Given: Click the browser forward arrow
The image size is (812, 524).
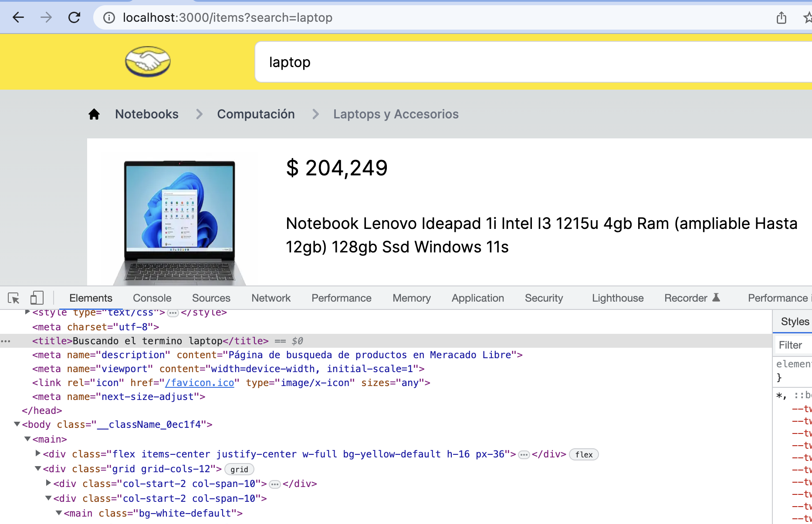Looking at the screenshot, I should [x=46, y=17].
